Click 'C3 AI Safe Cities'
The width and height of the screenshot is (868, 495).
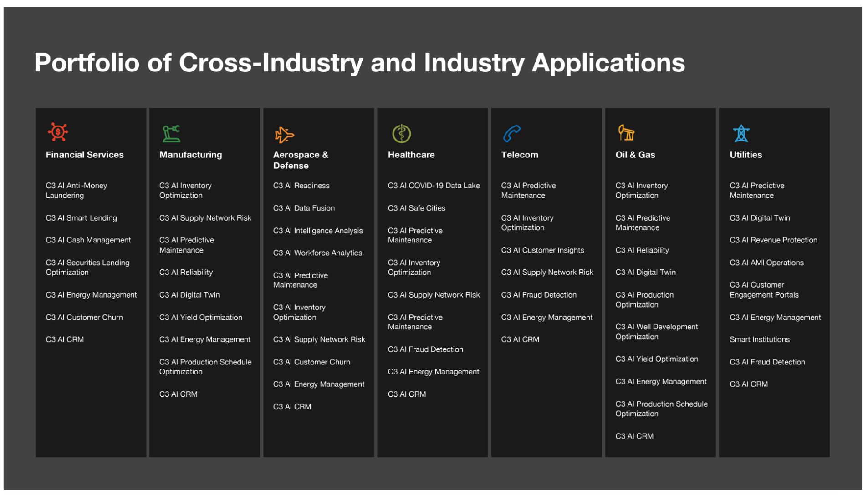click(416, 208)
